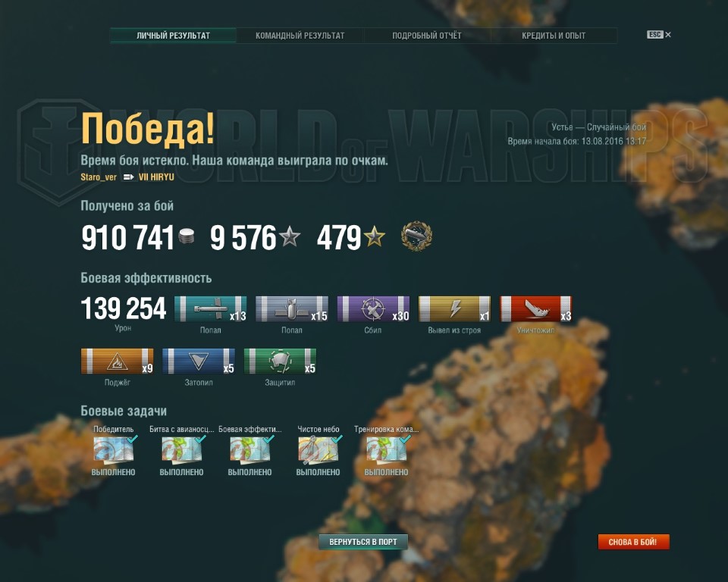Open the Подробный отчёт tab
Image resolution: width=728 pixels, height=582 pixels.
[x=427, y=36]
